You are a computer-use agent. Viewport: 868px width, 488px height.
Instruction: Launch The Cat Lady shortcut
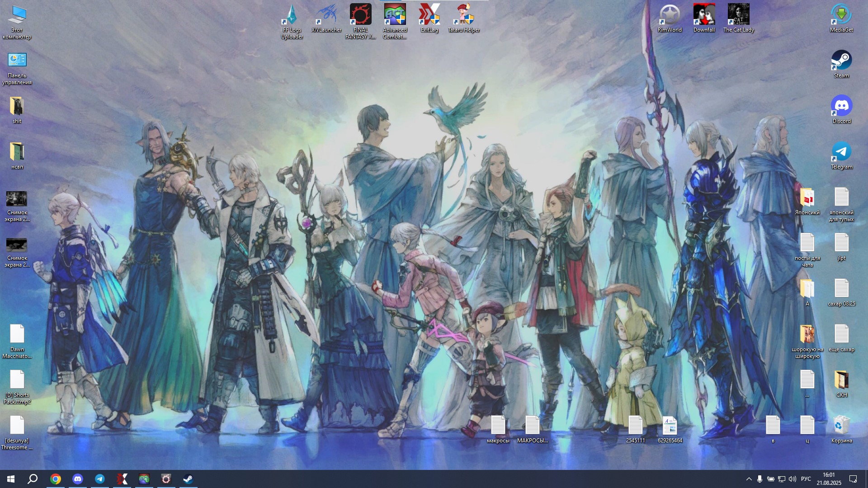[x=739, y=18]
